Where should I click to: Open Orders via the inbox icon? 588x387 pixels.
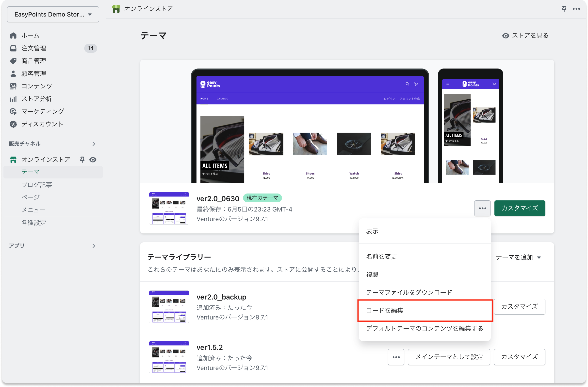[x=13, y=48]
